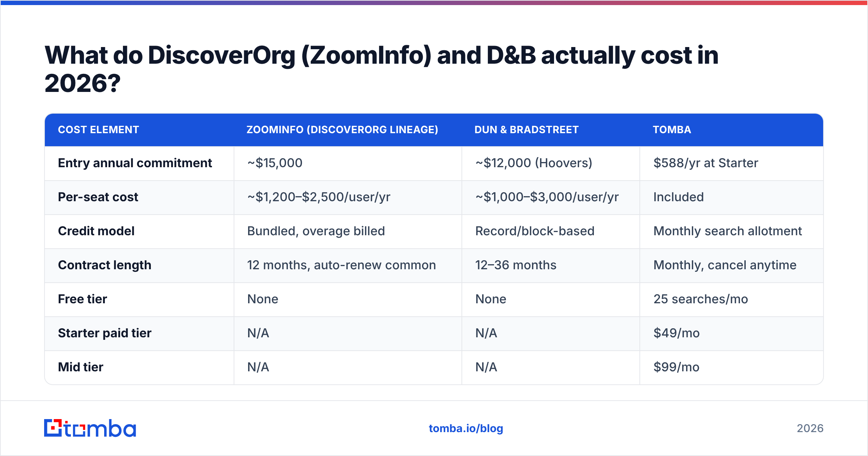Viewport: 868px width, 456px height.
Task: Click the infographic title heading
Action: pos(382,69)
